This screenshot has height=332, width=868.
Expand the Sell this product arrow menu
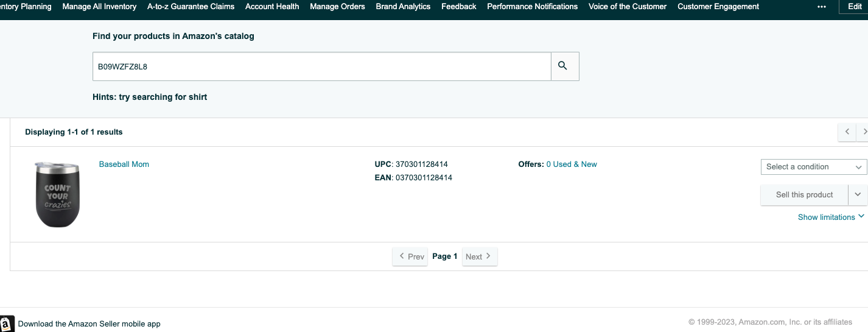pos(858,195)
